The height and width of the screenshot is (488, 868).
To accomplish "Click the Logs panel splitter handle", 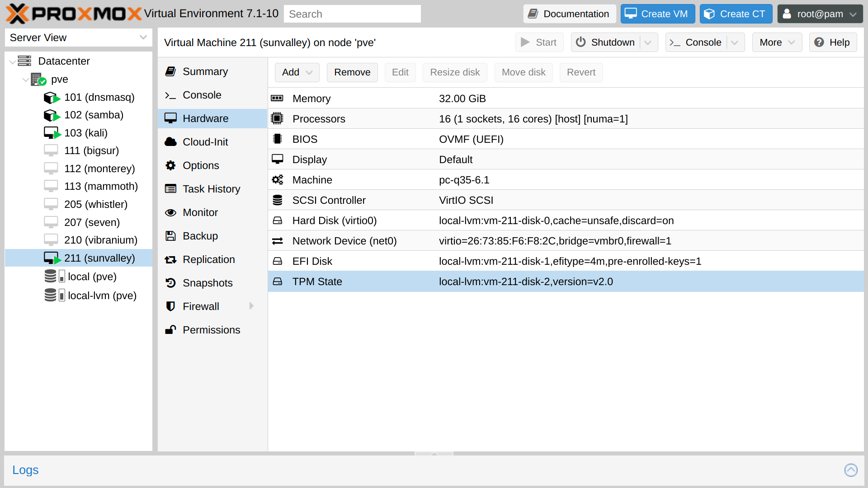I will coord(434,454).
